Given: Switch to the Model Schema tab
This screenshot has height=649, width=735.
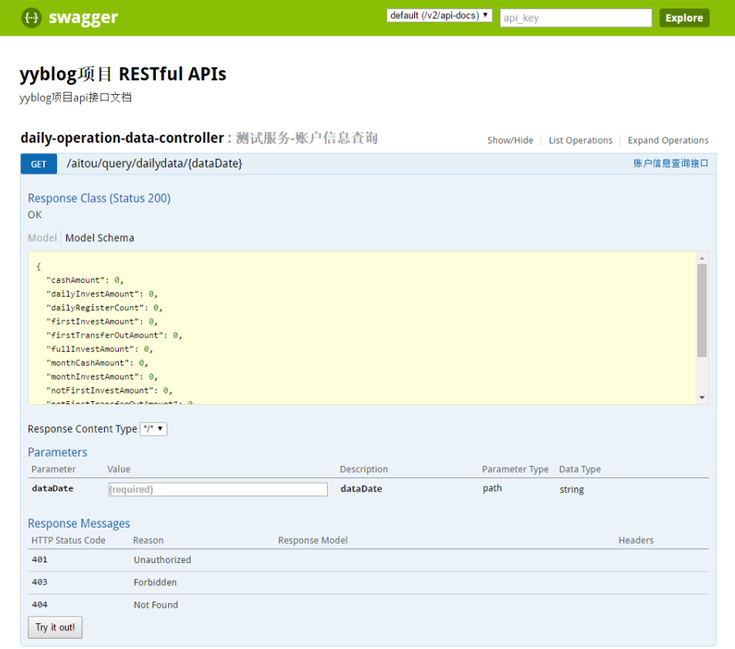Looking at the screenshot, I should click(99, 238).
